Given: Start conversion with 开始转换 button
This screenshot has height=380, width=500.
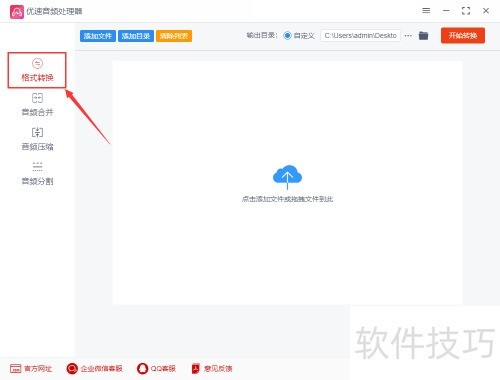Looking at the screenshot, I should click(x=463, y=36).
